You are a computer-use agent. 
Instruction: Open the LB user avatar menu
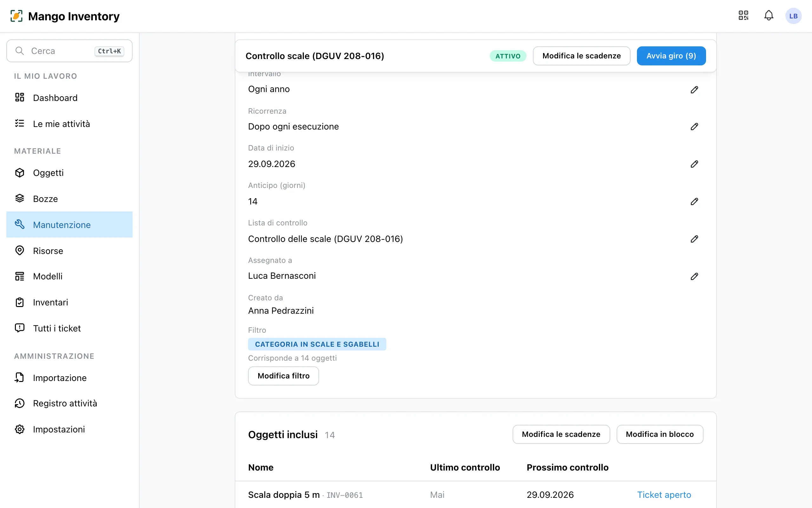[x=793, y=16]
